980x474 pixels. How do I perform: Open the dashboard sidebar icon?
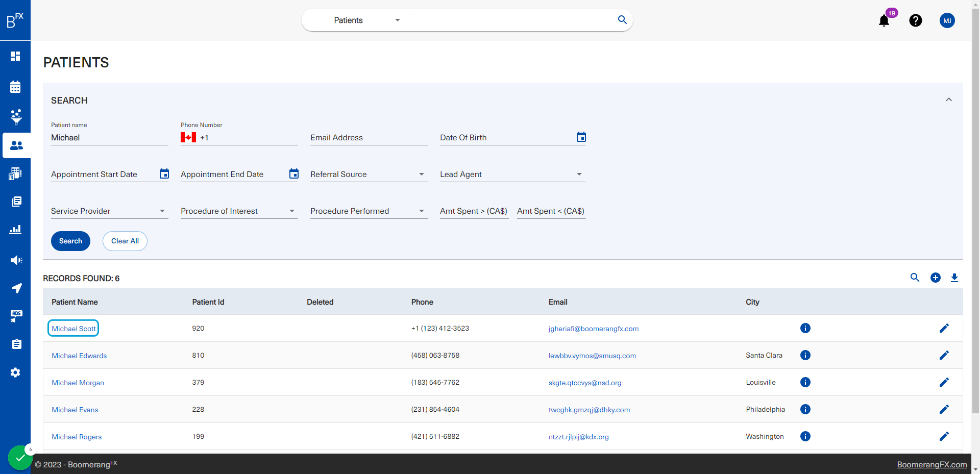pos(15,56)
